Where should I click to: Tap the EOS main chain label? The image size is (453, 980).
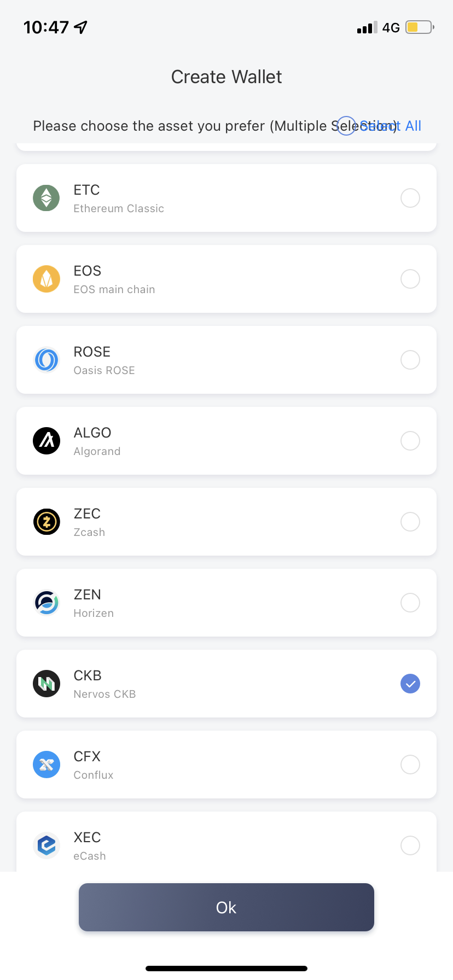click(114, 289)
